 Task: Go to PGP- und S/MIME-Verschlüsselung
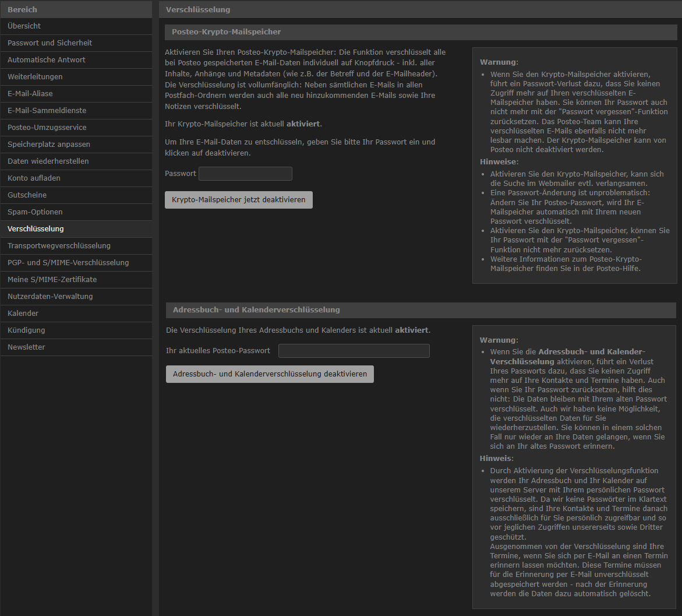76,263
